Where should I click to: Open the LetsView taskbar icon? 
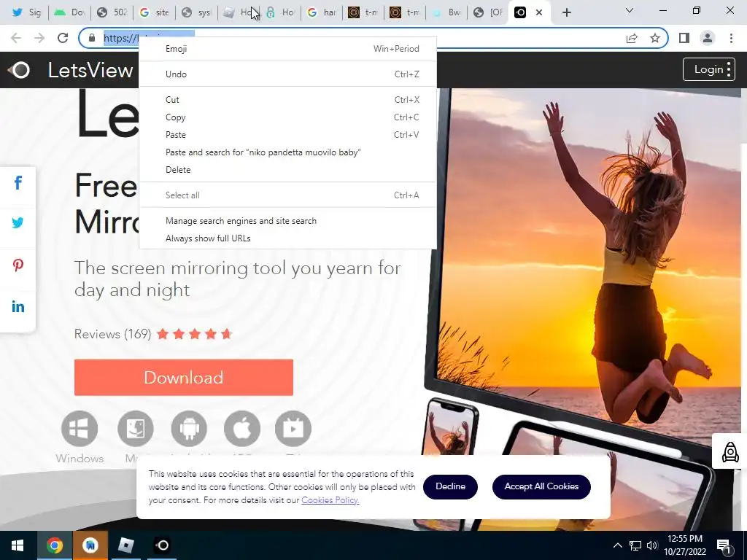pos(162,545)
